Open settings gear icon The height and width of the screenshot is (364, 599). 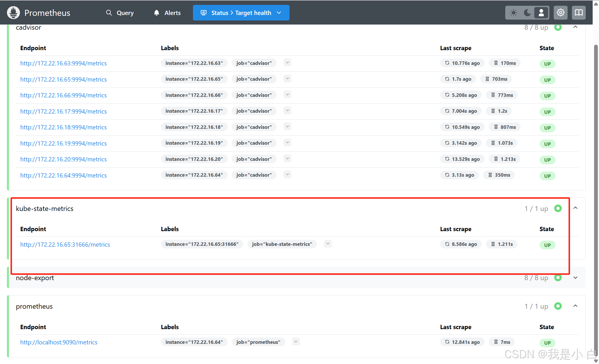(560, 13)
